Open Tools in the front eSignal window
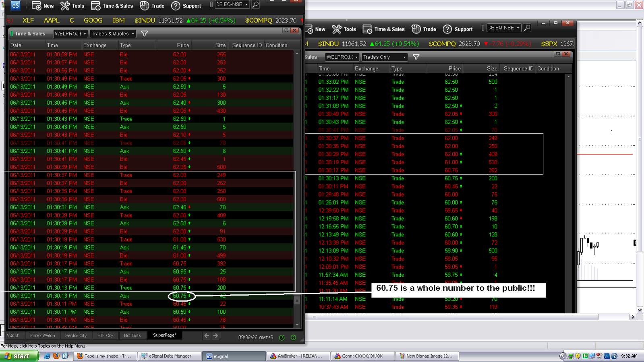 tap(72, 6)
